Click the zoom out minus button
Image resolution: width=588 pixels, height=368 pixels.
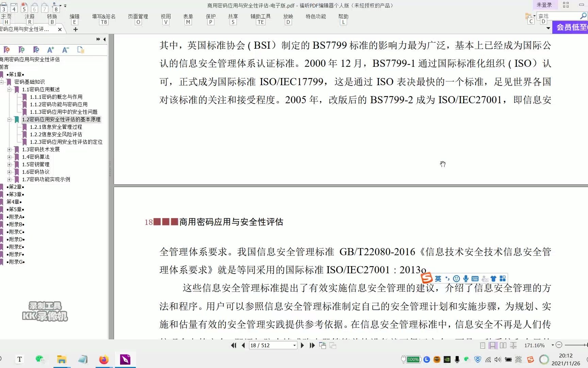coord(559,345)
